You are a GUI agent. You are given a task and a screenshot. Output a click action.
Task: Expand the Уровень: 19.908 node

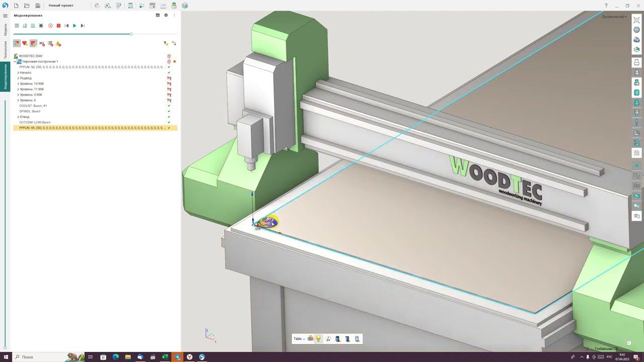[18, 83]
